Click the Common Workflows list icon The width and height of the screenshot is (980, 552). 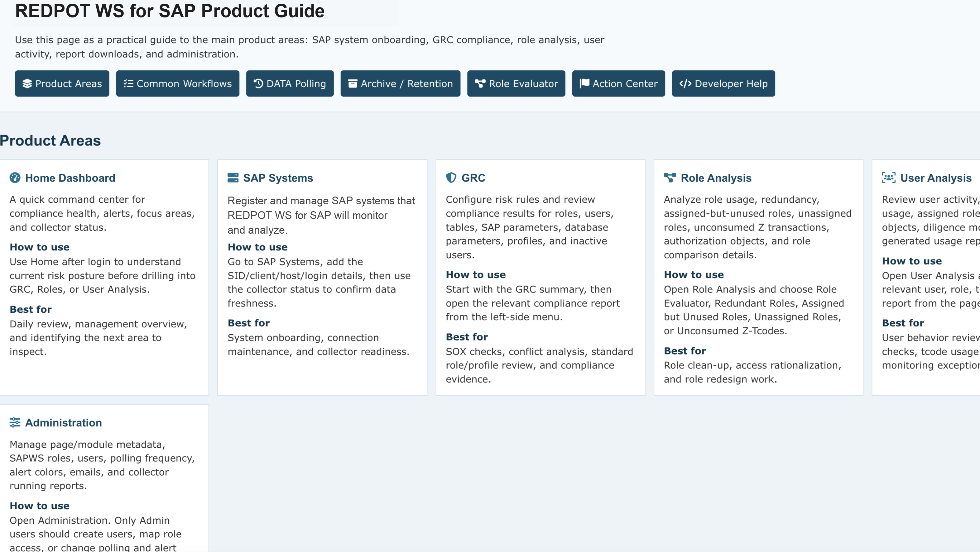pos(128,83)
